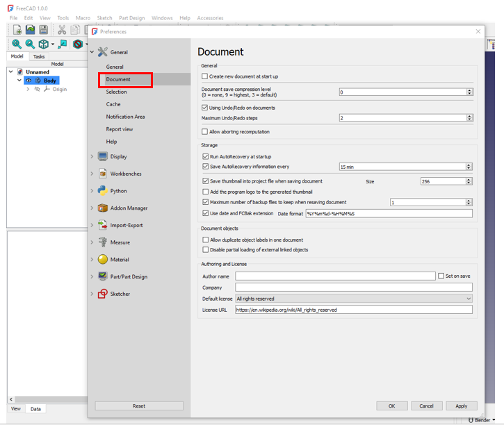This screenshot has width=504, height=425.
Task: Click the Apply button
Action: pyautogui.click(x=461, y=406)
